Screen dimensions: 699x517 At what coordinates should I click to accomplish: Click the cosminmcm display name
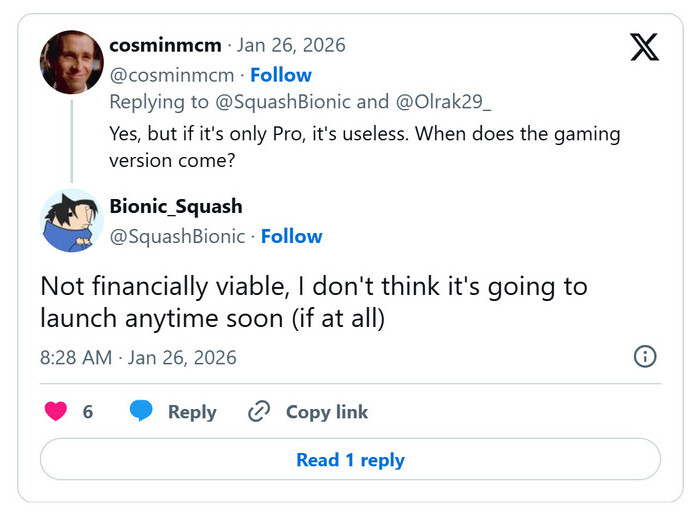coord(164,45)
